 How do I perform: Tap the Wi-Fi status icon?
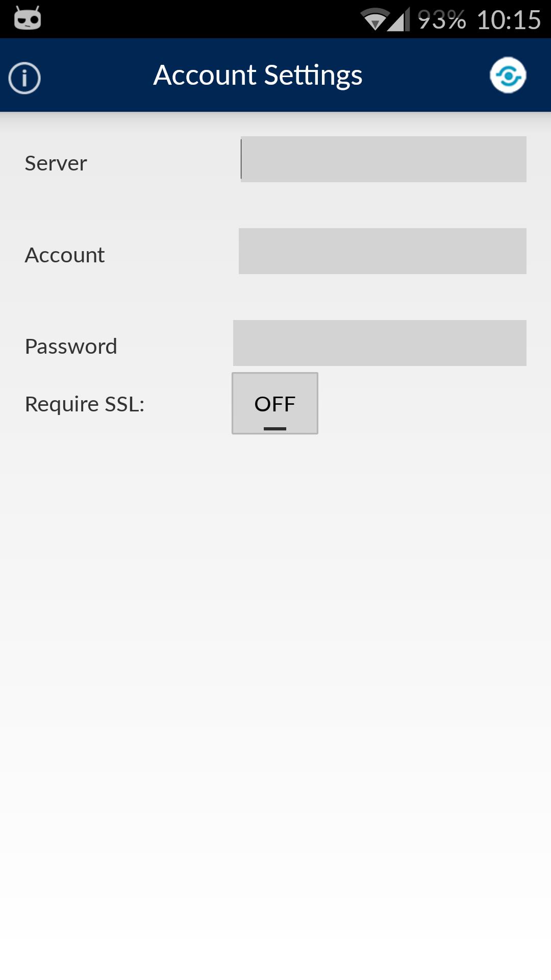374,20
